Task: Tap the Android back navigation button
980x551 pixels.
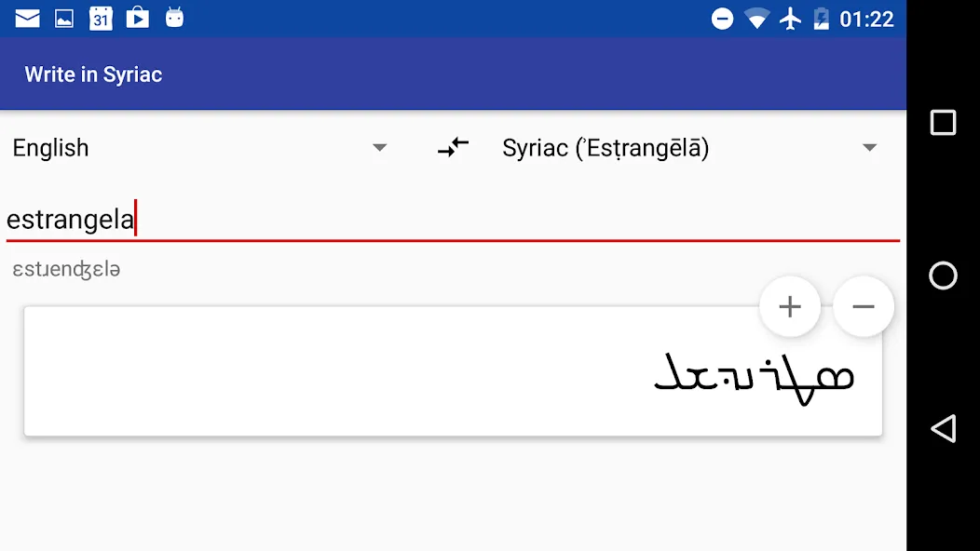Action: 943,428
